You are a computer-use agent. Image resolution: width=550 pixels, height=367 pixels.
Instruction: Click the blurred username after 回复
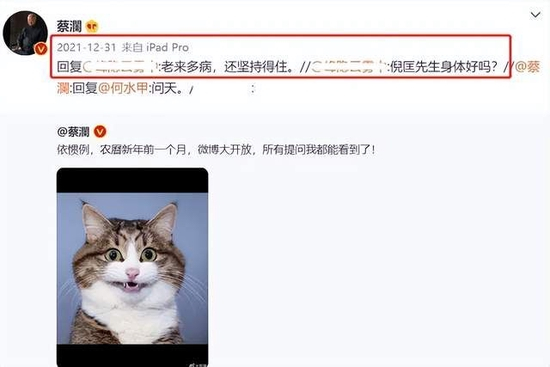[x=120, y=67]
